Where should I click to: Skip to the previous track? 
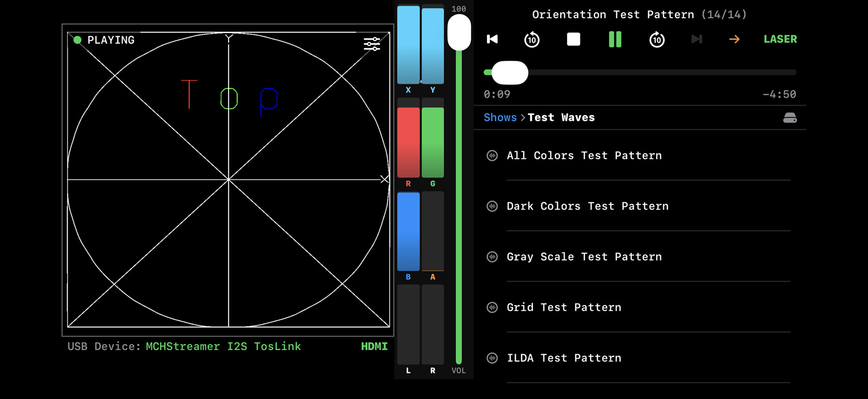click(x=492, y=39)
